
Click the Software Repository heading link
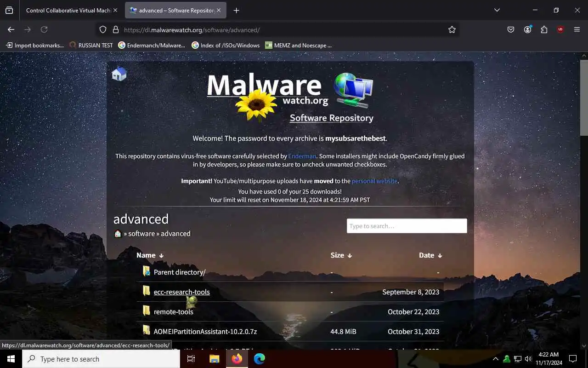tap(331, 118)
